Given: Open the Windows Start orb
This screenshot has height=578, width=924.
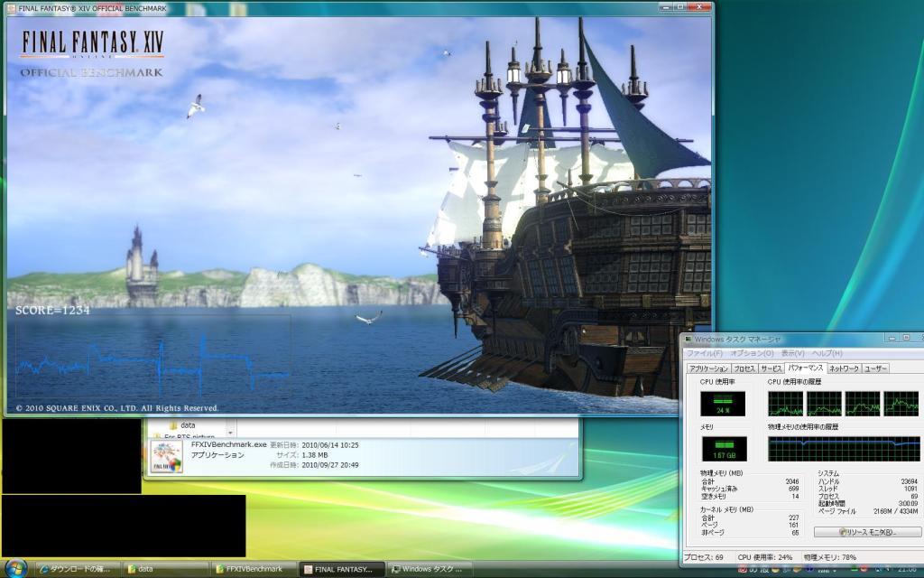Looking at the screenshot, I should coord(16,569).
